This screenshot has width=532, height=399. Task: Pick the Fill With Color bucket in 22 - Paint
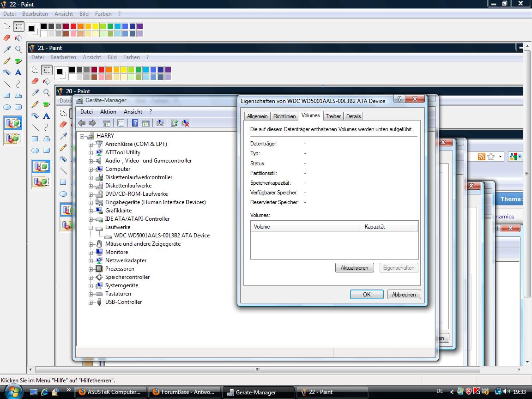click(18, 38)
